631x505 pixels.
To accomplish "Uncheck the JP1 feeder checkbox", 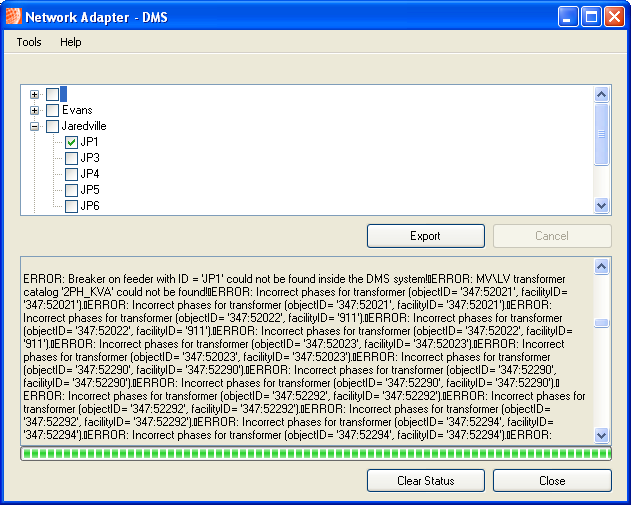I will [71, 142].
